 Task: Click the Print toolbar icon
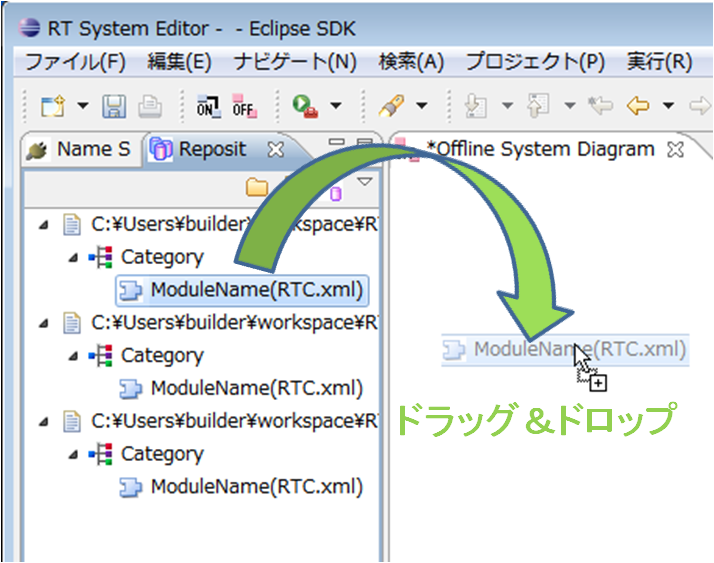[150, 107]
